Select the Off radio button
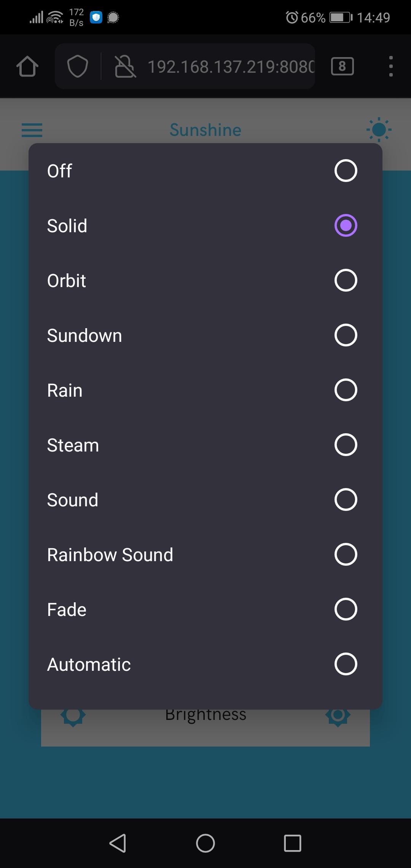The height and width of the screenshot is (868, 411). tap(346, 171)
